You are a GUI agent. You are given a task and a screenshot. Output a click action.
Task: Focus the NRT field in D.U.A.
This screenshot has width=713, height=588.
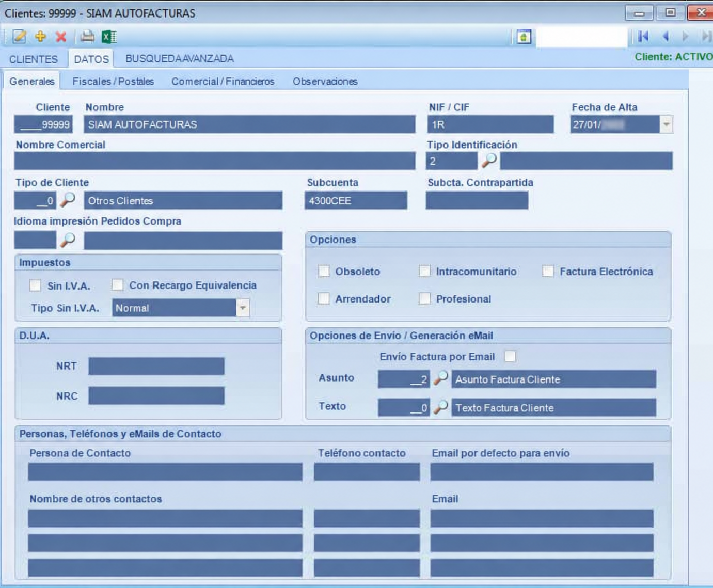click(156, 366)
